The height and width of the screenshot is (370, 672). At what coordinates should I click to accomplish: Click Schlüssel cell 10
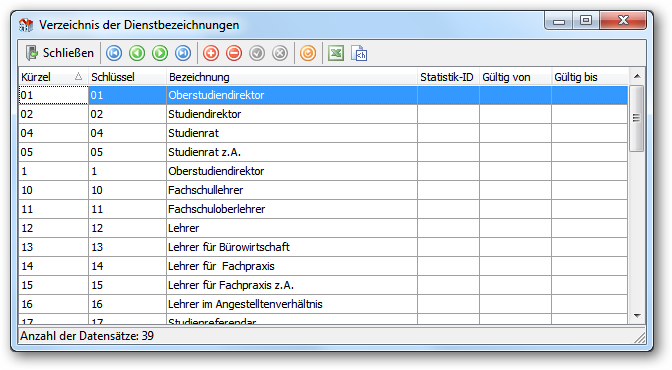point(127,190)
